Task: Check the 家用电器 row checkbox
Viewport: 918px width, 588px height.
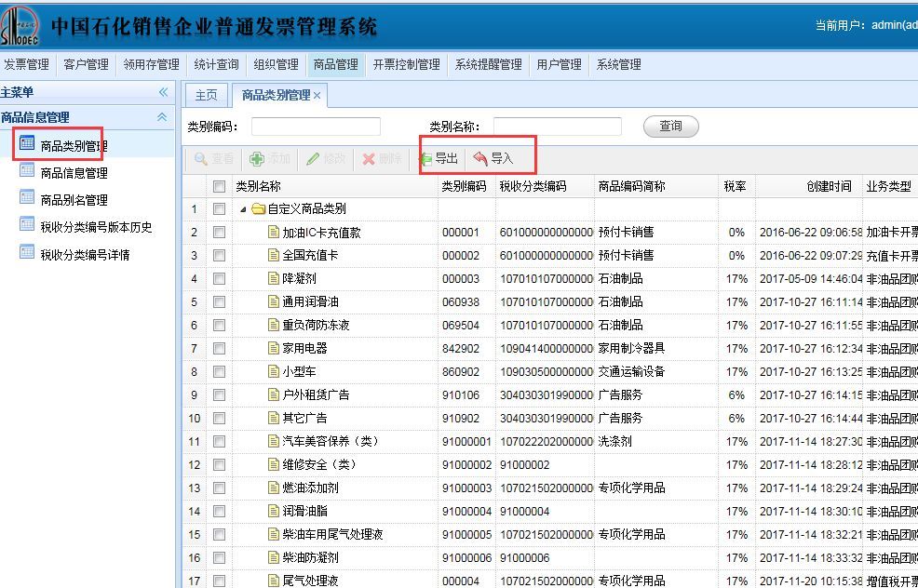Action: pyautogui.click(x=219, y=349)
